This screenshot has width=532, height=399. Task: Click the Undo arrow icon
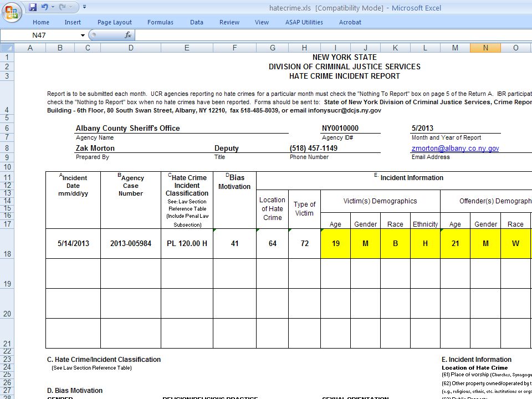coord(44,7)
